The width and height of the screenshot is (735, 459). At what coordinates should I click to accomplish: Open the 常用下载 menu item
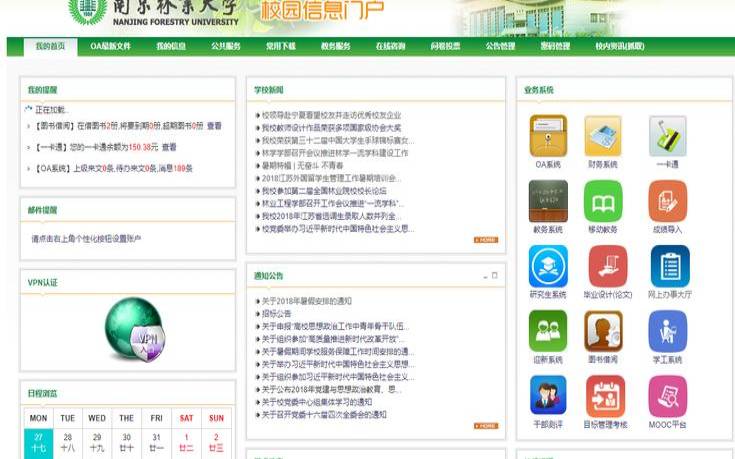tap(281, 46)
